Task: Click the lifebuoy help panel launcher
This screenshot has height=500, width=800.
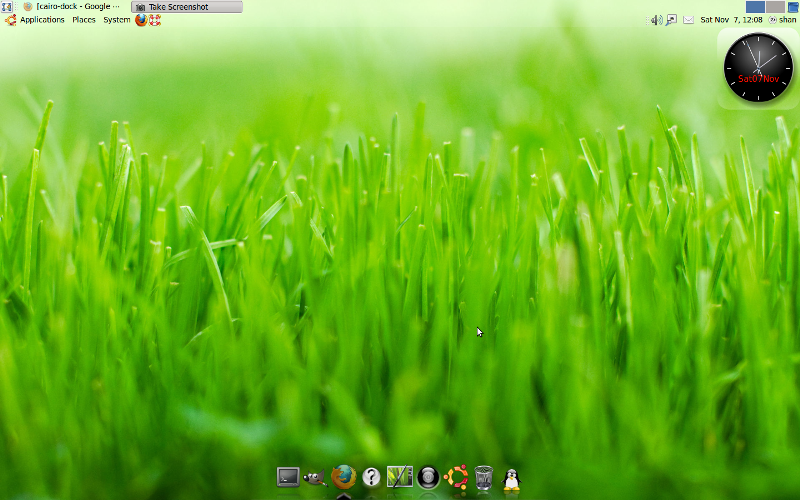Action: coord(155,20)
